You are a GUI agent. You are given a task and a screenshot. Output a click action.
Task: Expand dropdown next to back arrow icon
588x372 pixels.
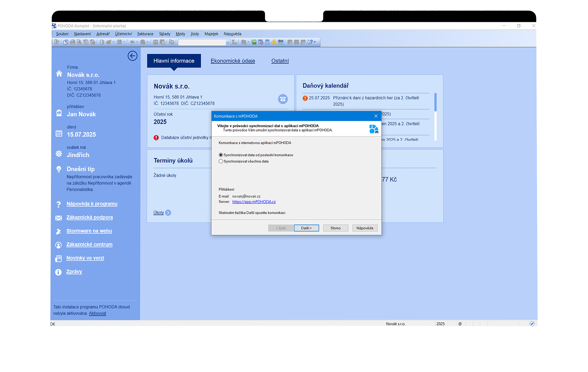coord(137,42)
